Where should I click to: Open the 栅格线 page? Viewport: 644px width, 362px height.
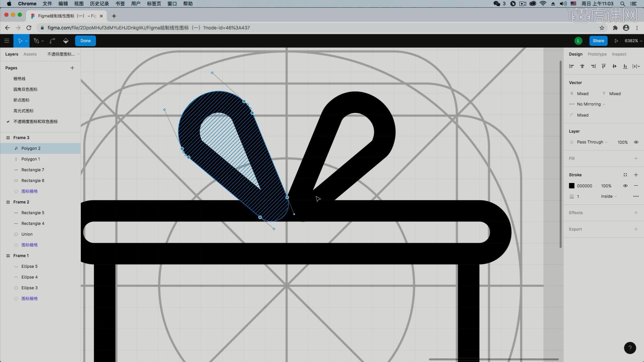[x=19, y=79]
